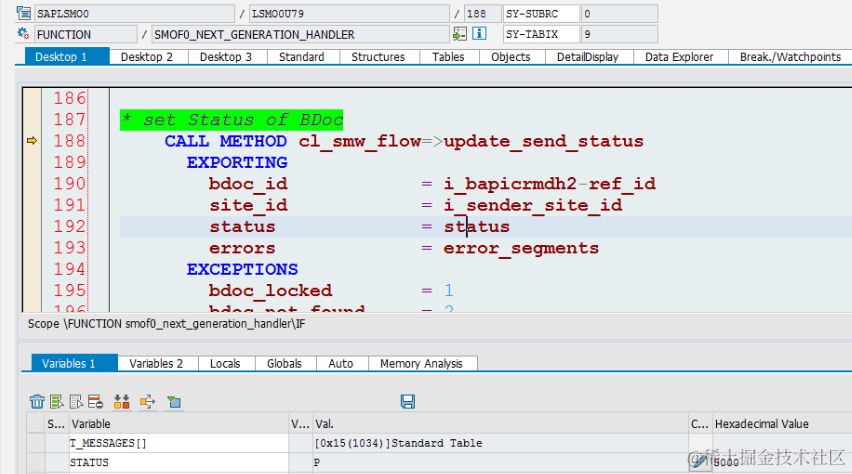Click the SY-TABIX field label

pyautogui.click(x=541, y=34)
